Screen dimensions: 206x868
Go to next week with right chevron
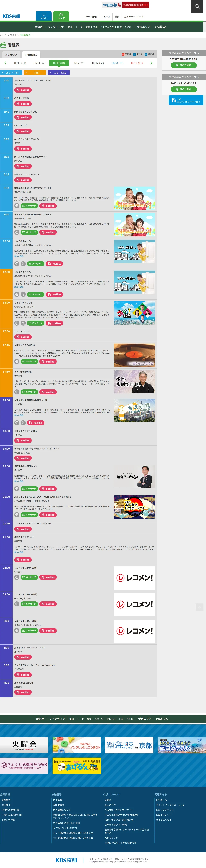click(x=151, y=63)
